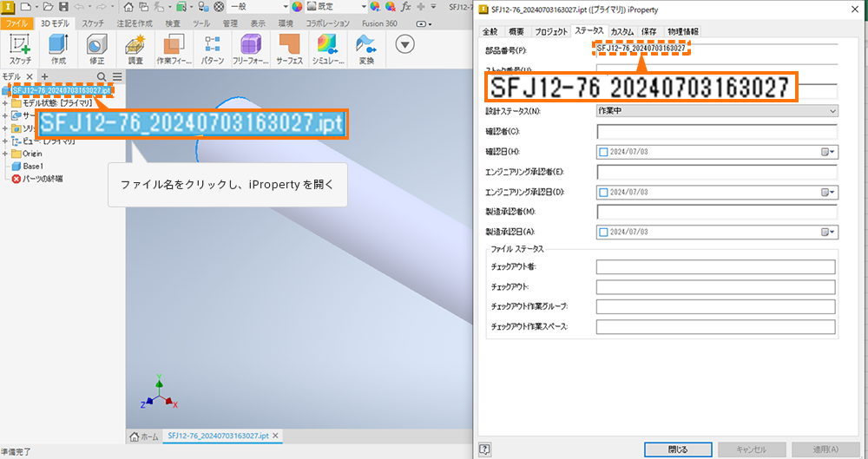Click the search icon in the model browser
This screenshot has width=868, height=459.
pyautogui.click(x=102, y=77)
